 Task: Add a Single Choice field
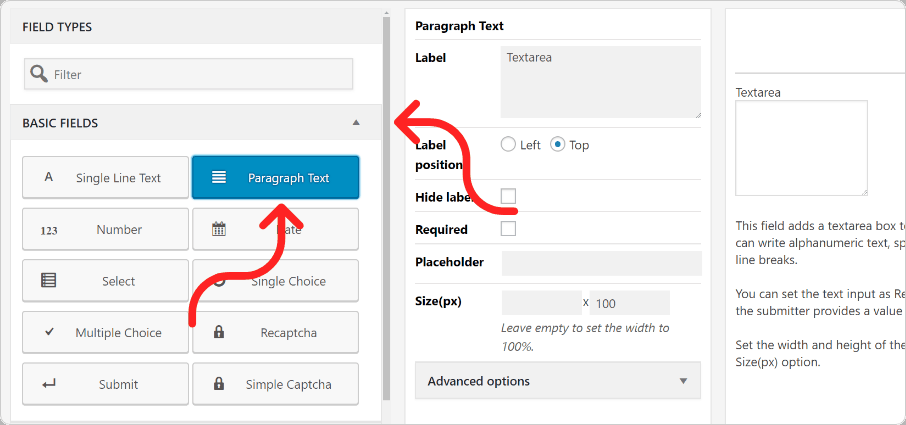(276, 281)
